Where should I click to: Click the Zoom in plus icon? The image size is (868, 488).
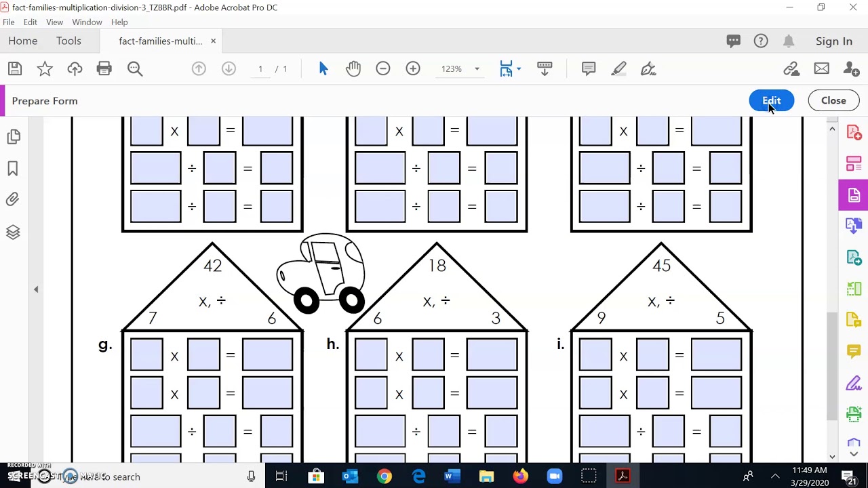(x=413, y=68)
